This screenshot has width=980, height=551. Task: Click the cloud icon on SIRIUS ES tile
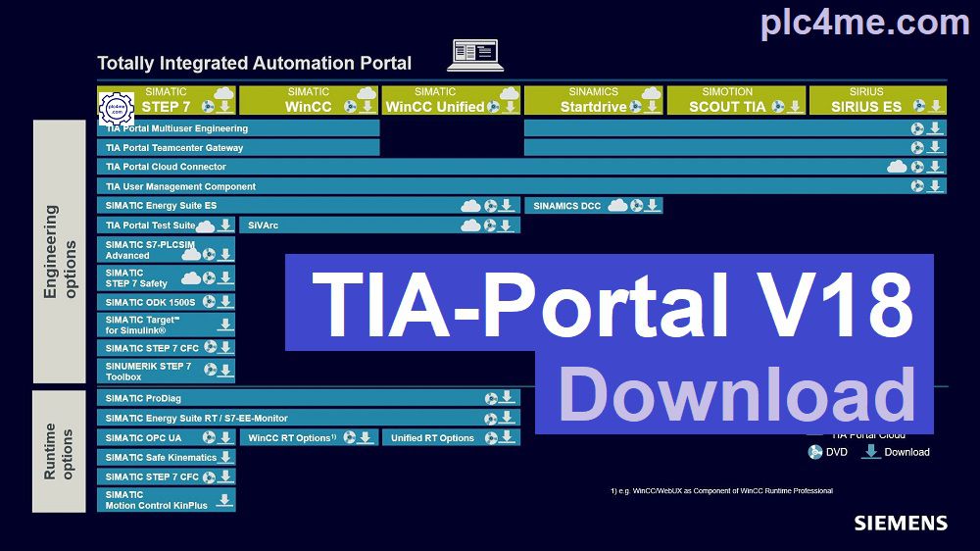click(935, 94)
